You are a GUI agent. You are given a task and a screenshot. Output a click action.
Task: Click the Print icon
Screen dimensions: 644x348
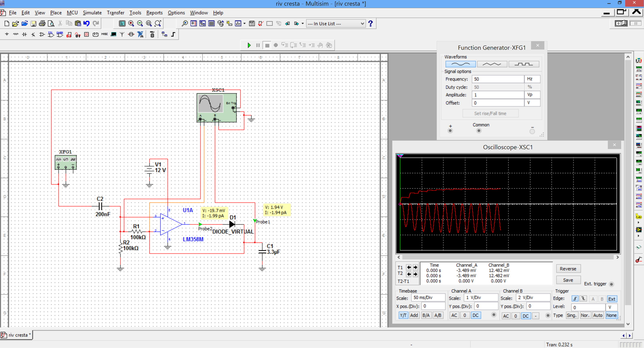click(42, 23)
